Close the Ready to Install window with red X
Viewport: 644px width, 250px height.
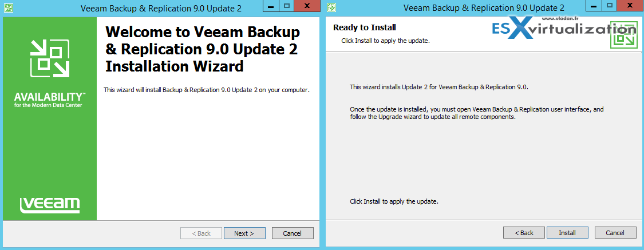(x=630, y=6)
